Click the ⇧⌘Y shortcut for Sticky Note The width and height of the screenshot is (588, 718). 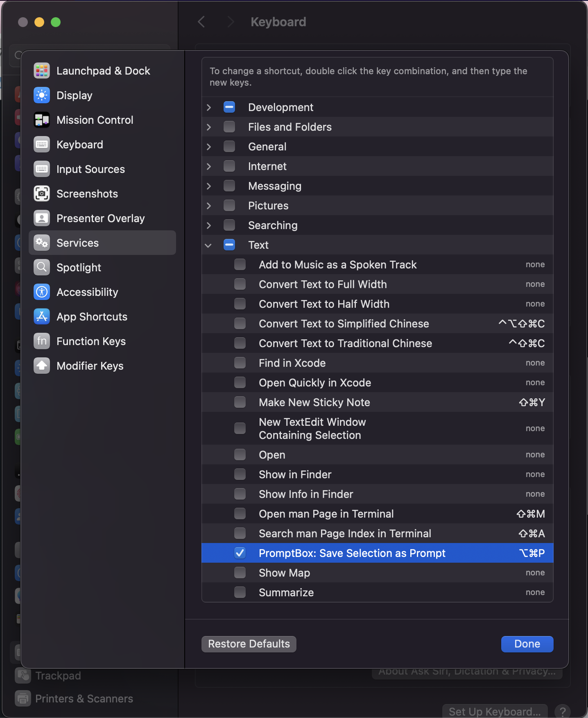coord(531,402)
